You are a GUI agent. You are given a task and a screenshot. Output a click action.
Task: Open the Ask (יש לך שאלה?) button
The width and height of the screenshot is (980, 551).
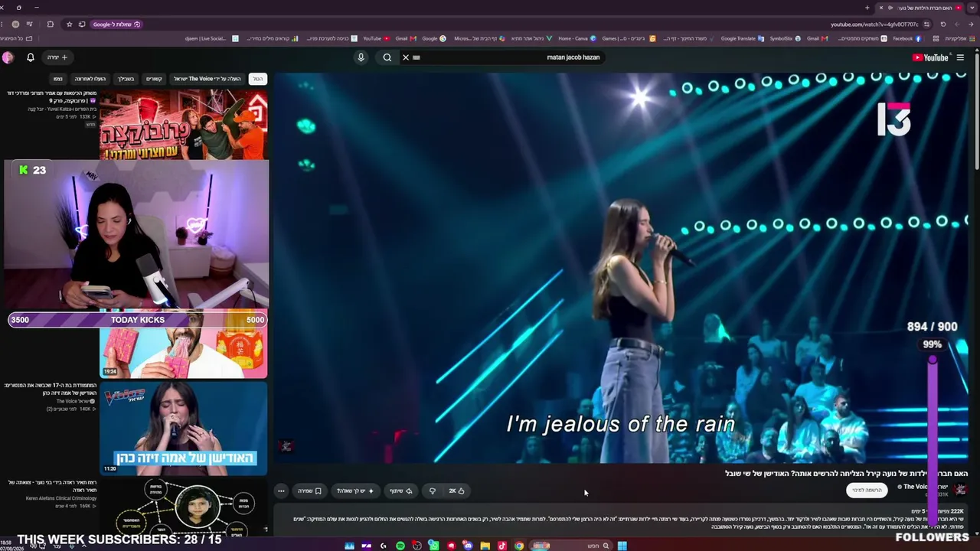click(356, 491)
